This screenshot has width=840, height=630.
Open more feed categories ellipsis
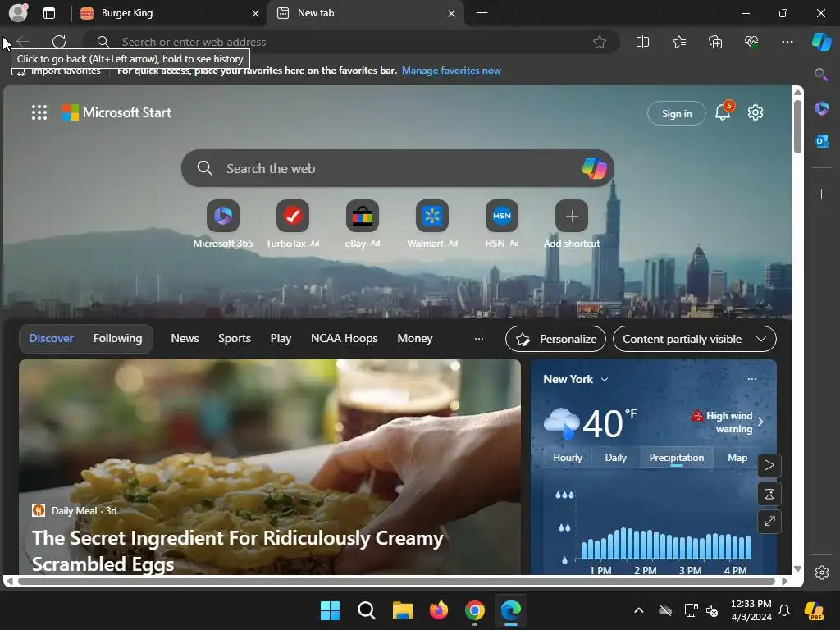(478, 339)
